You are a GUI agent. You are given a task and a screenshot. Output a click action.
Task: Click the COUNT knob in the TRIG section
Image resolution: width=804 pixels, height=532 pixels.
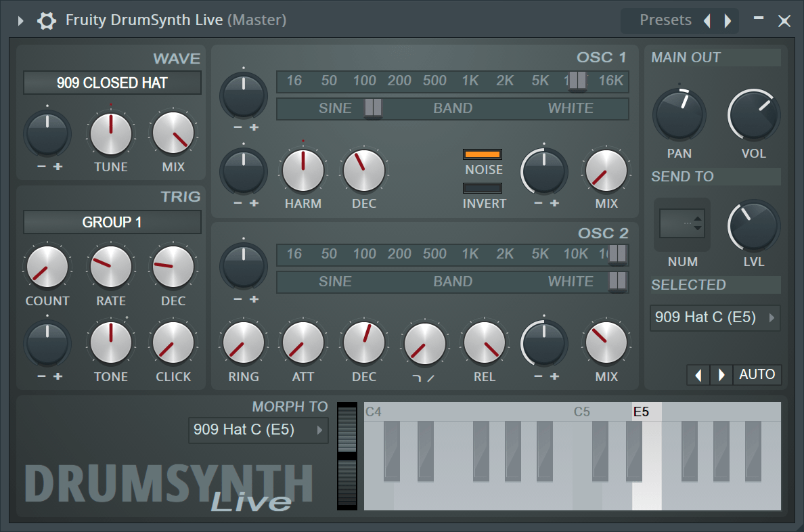pos(47,267)
